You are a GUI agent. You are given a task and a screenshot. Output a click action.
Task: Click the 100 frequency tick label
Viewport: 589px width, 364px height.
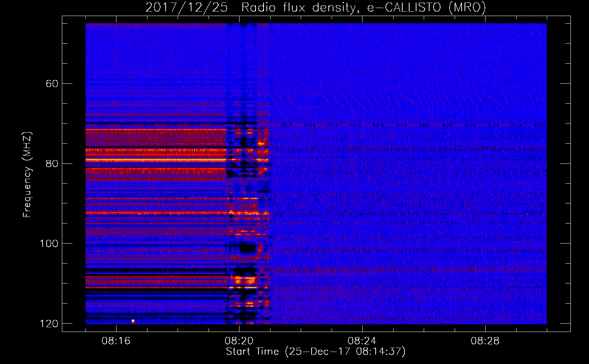coord(48,243)
